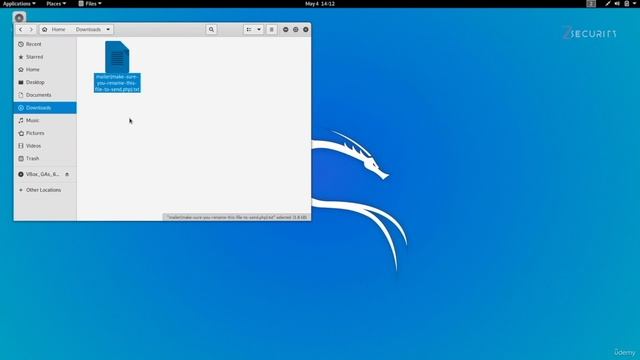Open Pictures in the sidebar
The image size is (640, 360).
click(45, 133)
